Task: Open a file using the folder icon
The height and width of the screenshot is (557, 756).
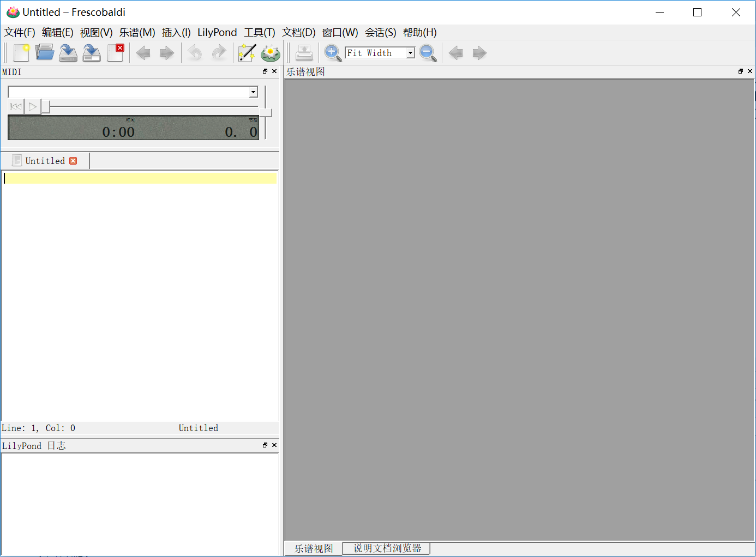Action: [x=45, y=53]
